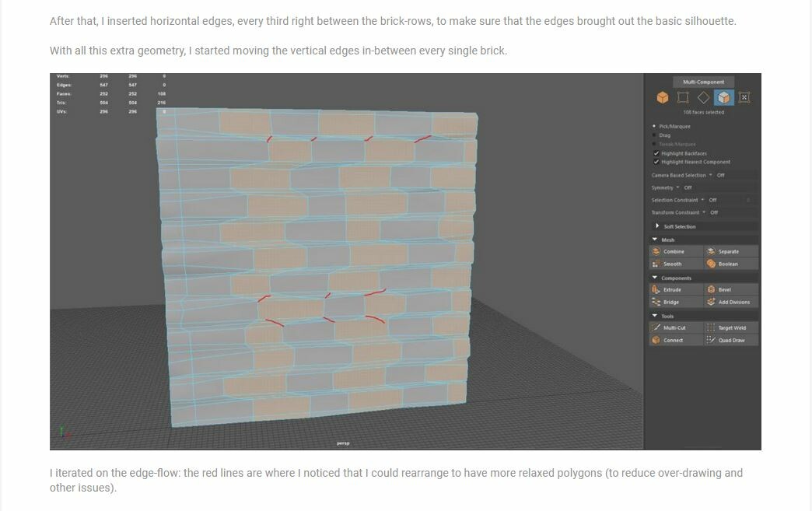Click the highlighted Face selection icon
The height and width of the screenshot is (511, 812).
tap(723, 97)
